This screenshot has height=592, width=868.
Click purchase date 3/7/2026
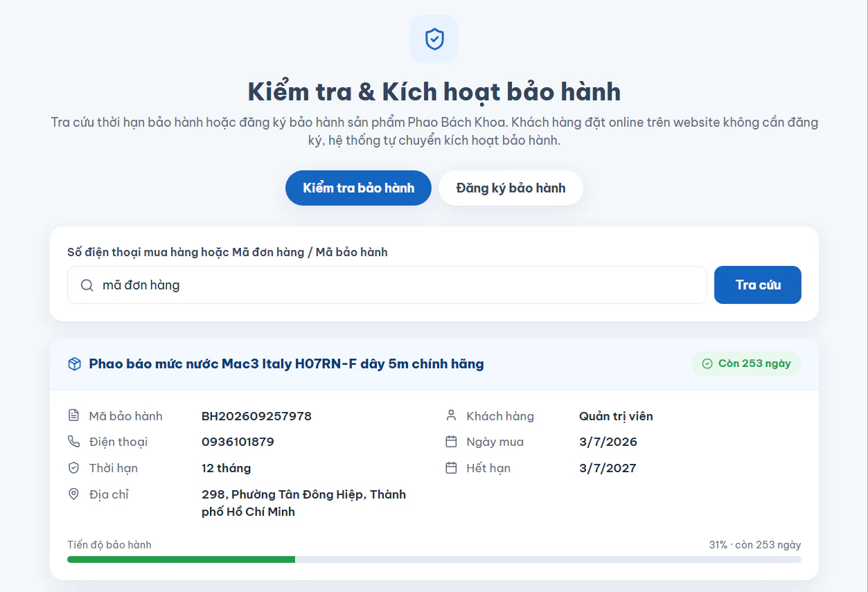608,442
